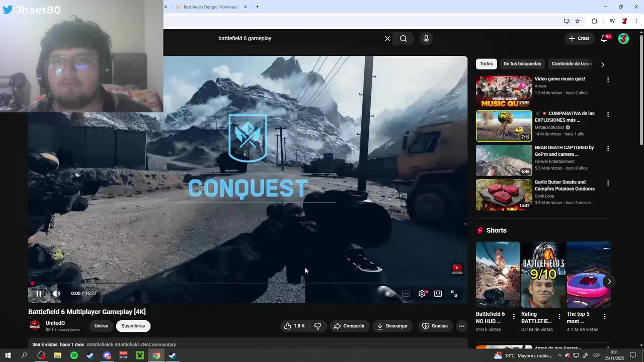Open Voicemeeter from the taskbar
Image resolution: width=644 pixels, height=362 pixels.
coord(123,355)
